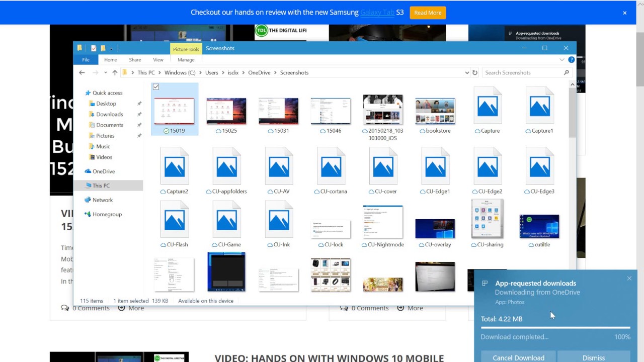Select the 20150218_103303000_iOS image

[x=383, y=109]
